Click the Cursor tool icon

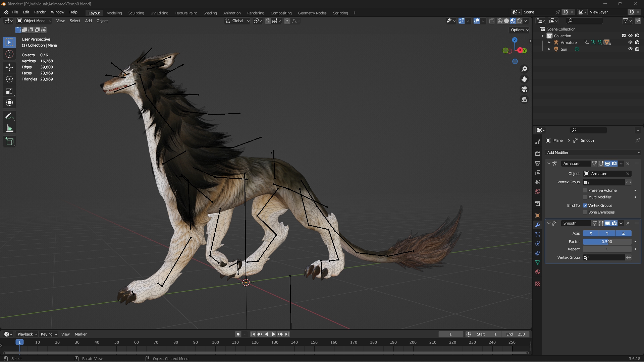click(9, 54)
